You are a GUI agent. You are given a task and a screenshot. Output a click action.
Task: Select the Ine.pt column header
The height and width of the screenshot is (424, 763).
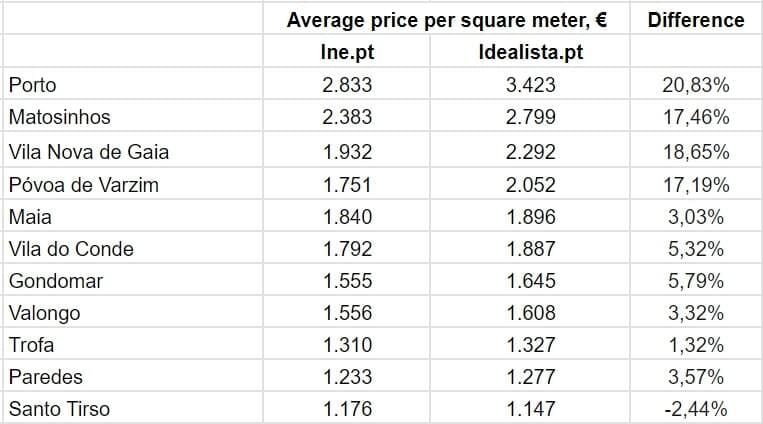pyautogui.click(x=346, y=53)
